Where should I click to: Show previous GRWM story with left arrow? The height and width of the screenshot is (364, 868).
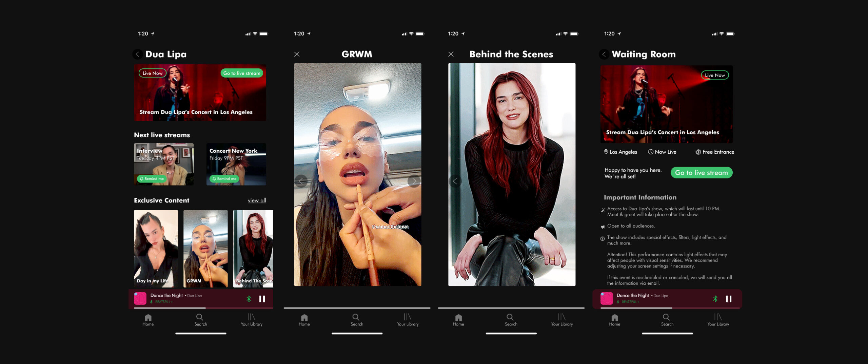coord(301,181)
